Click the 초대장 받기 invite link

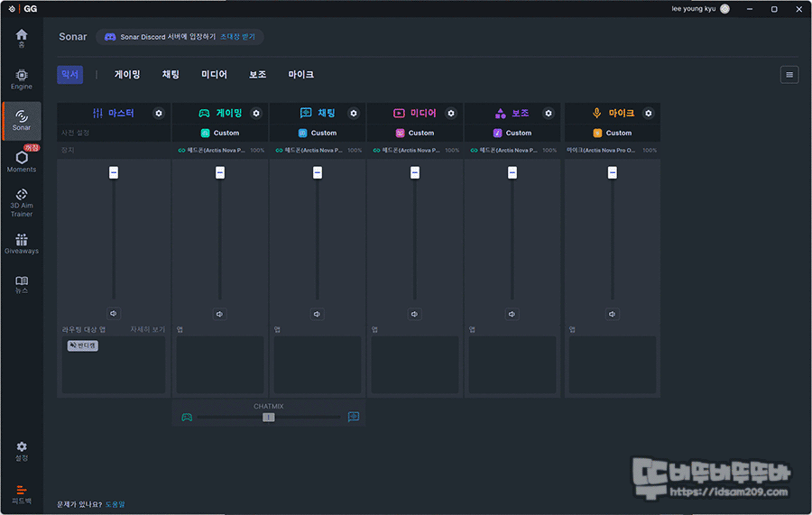237,37
